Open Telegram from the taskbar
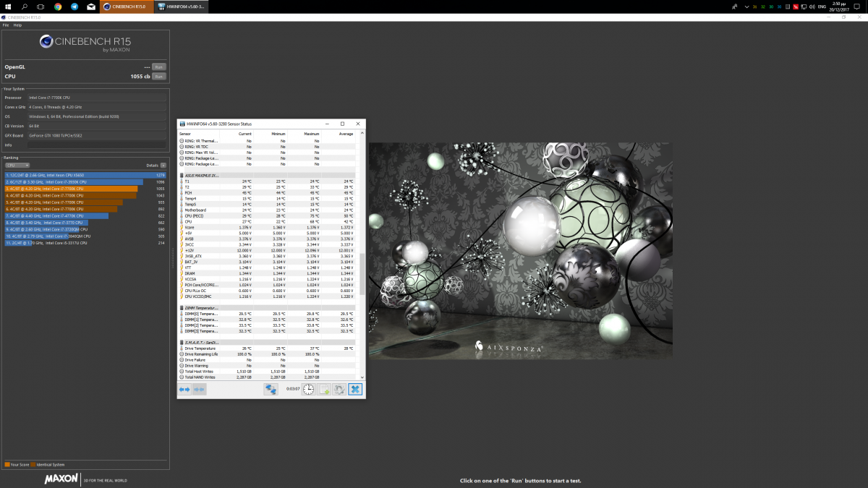 tap(75, 7)
